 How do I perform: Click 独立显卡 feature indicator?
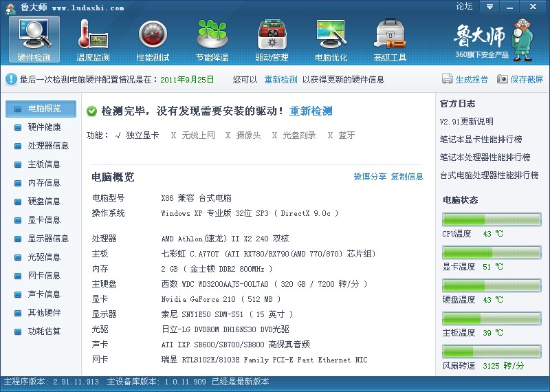tap(137, 135)
